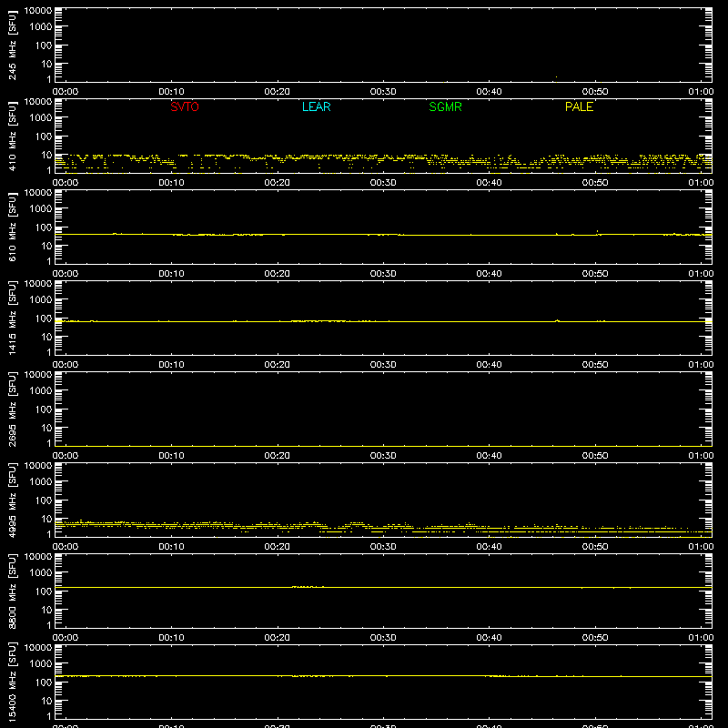Click the 15400 MHz [SFU] axis title

[12, 682]
